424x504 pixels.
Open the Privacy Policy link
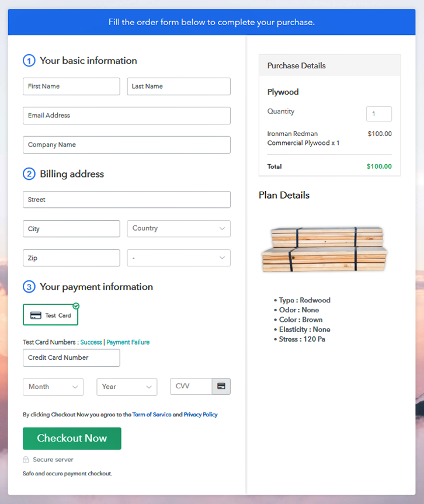coord(200,415)
